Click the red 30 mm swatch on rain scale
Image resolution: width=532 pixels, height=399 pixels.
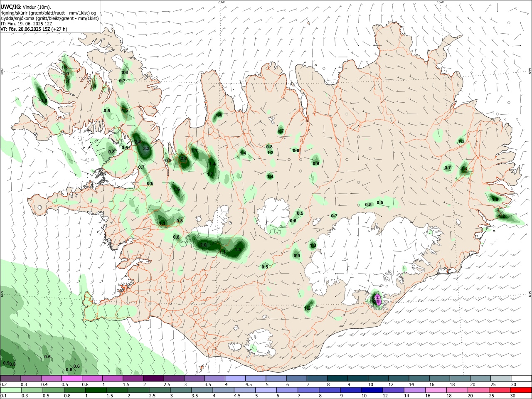tap(521, 390)
